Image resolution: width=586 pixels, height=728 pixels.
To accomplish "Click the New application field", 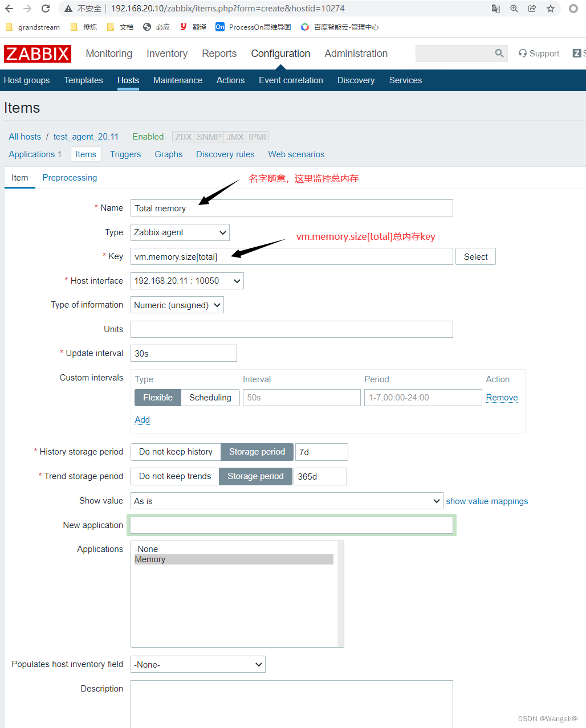I will (x=292, y=525).
